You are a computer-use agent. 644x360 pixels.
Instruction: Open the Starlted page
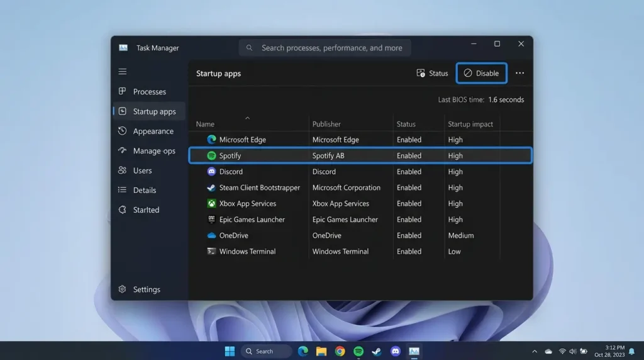[149, 210]
